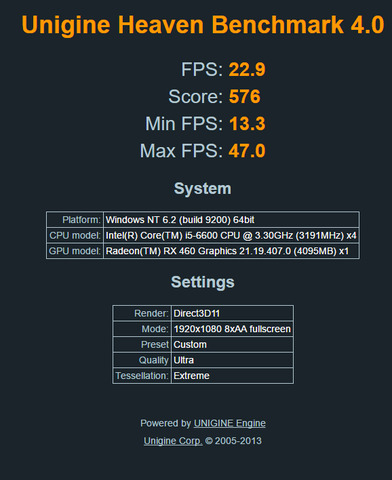
Task: Click the Ultra quality value
Action: point(232,360)
